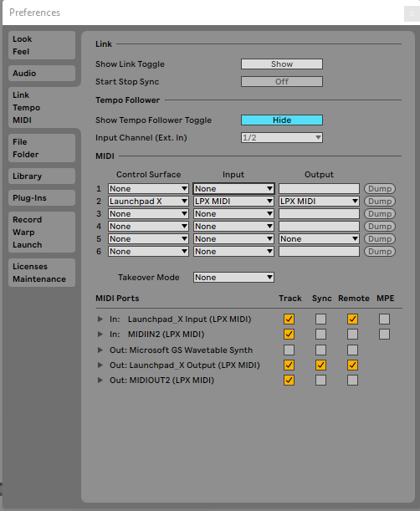The image size is (420, 511).
Task: Enable Sync for Microsoft GS Wavetable Synth
Action: coord(321,350)
